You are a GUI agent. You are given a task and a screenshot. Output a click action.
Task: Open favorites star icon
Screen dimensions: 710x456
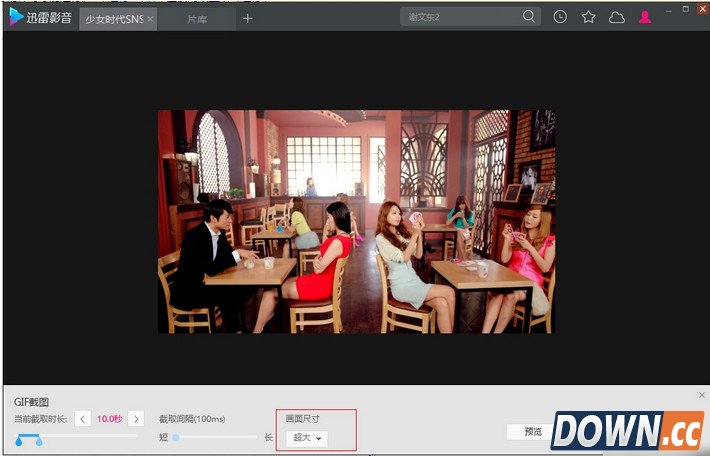pos(588,17)
